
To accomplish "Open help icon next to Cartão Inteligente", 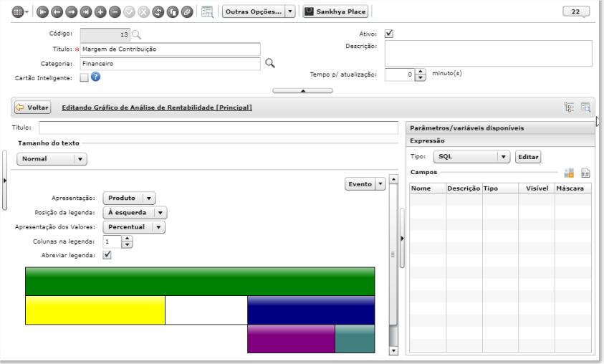I will [x=95, y=77].
